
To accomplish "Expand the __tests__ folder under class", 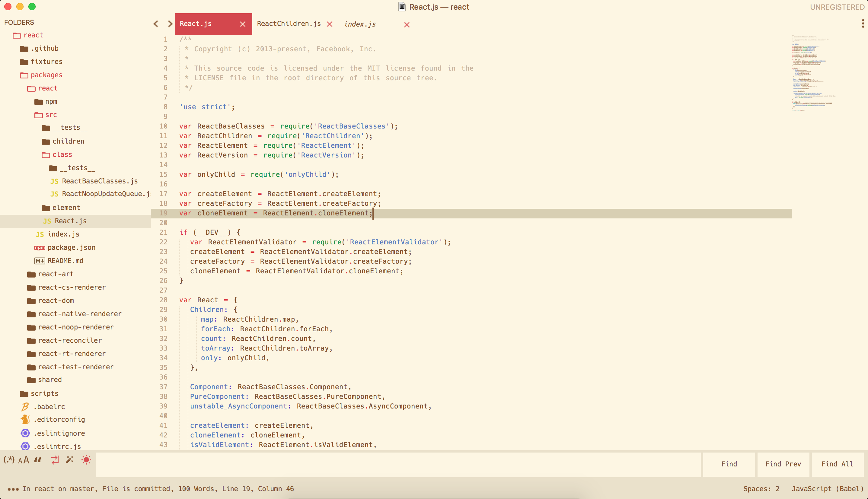I will tap(76, 167).
